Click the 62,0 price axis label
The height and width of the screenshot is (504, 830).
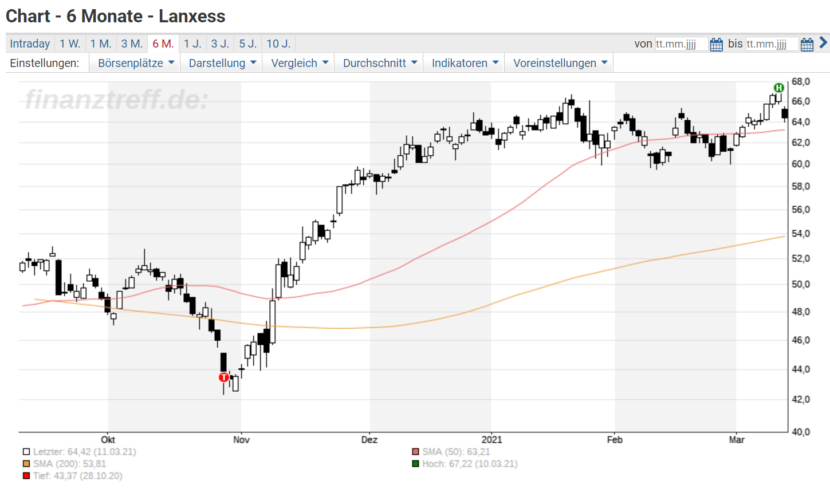tap(801, 143)
